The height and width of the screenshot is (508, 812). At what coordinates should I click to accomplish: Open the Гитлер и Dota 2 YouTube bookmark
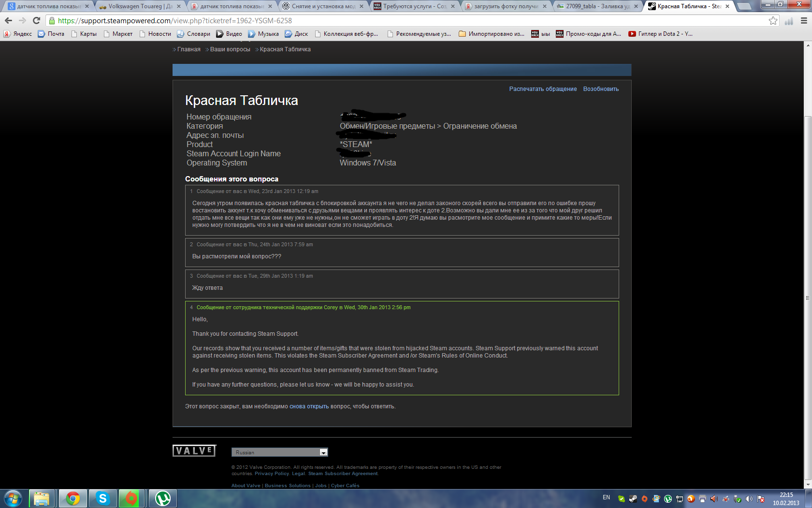(660, 34)
